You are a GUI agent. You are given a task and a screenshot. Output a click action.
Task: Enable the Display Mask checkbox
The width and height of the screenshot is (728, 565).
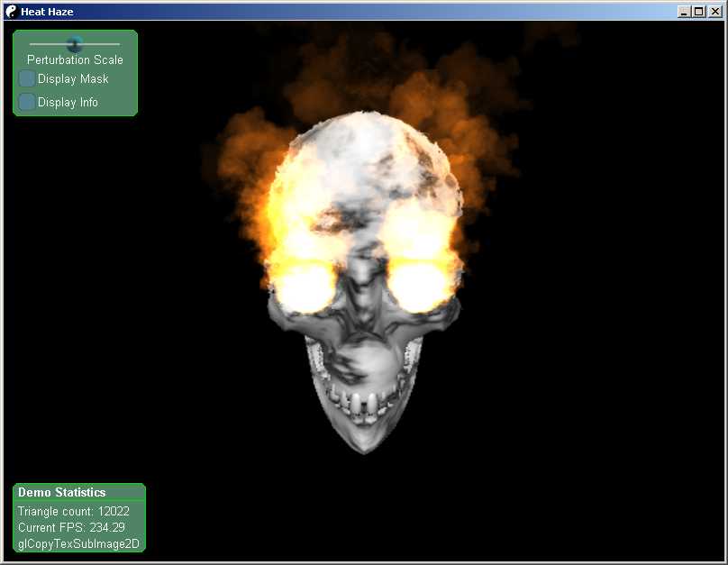tap(27, 79)
